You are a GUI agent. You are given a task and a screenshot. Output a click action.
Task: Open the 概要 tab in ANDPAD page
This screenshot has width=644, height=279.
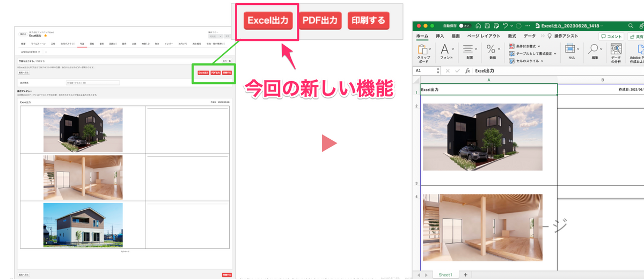(23, 44)
